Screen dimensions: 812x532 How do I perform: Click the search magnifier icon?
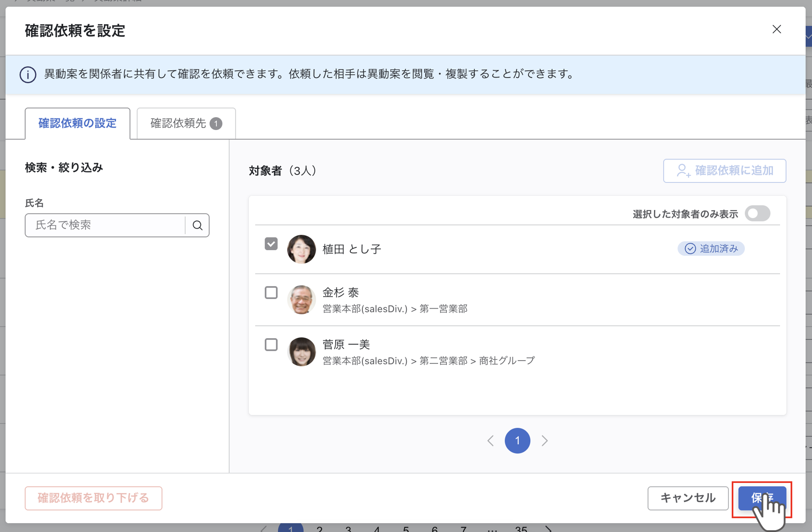[x=197, y=226]
